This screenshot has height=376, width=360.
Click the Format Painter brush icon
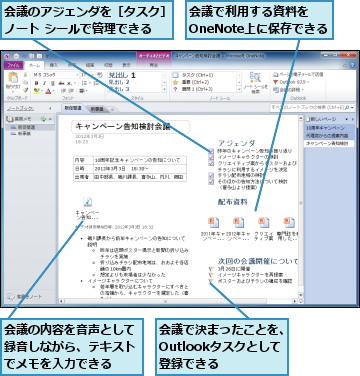(x=25, y=90)
